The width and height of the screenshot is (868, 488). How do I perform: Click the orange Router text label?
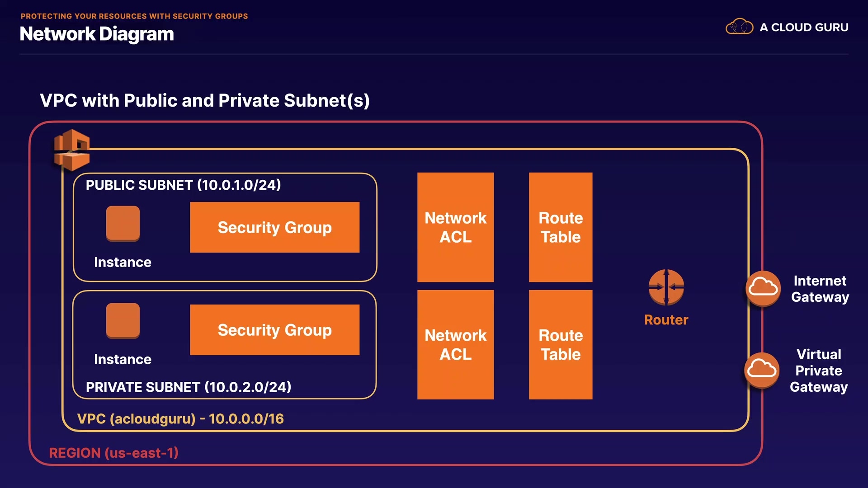tap(666, 320)
